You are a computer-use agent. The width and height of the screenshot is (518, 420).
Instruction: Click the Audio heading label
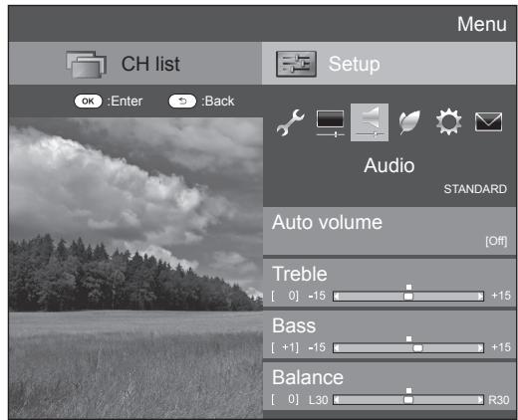(x=389, y=165)
